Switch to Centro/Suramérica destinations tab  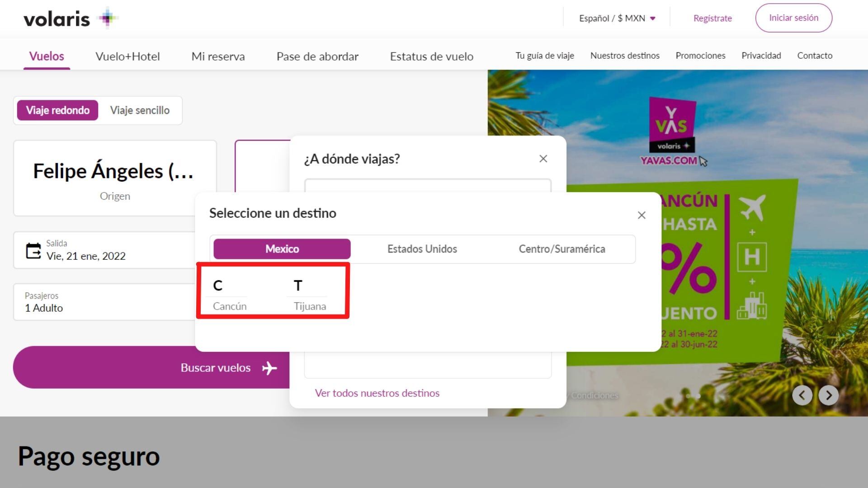[561, 249]
